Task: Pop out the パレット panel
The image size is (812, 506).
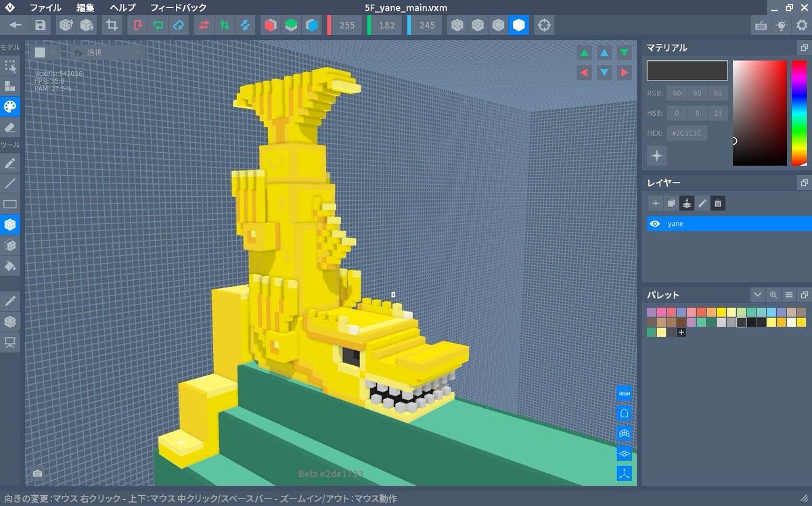Action: click(804, 295)
